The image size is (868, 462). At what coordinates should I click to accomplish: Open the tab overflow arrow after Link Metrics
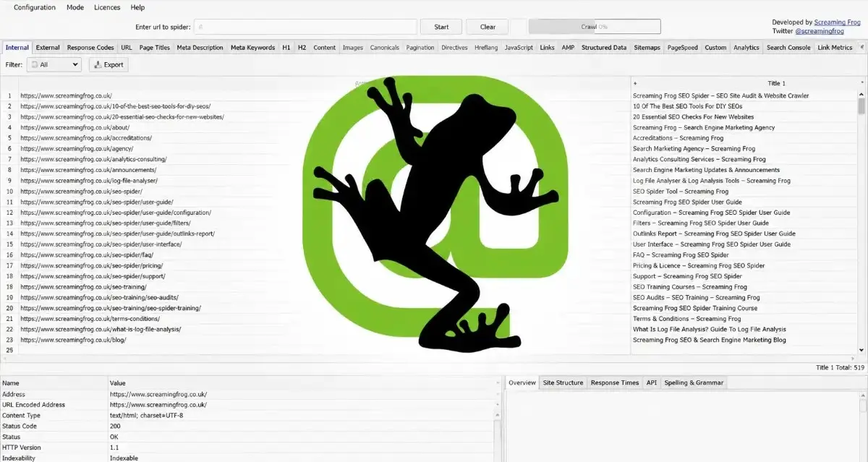(x=862, y=48)
